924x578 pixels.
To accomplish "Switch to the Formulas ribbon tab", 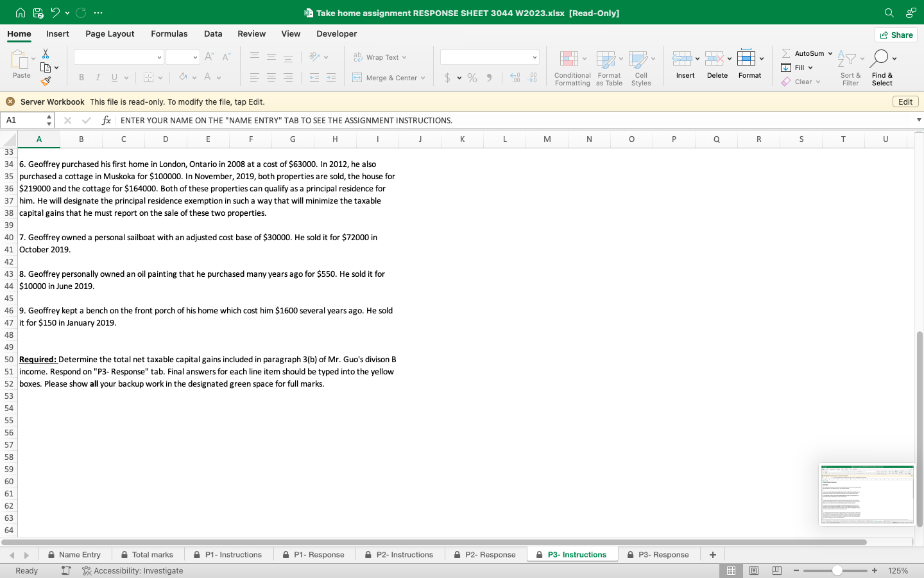I will coord(169,33).
